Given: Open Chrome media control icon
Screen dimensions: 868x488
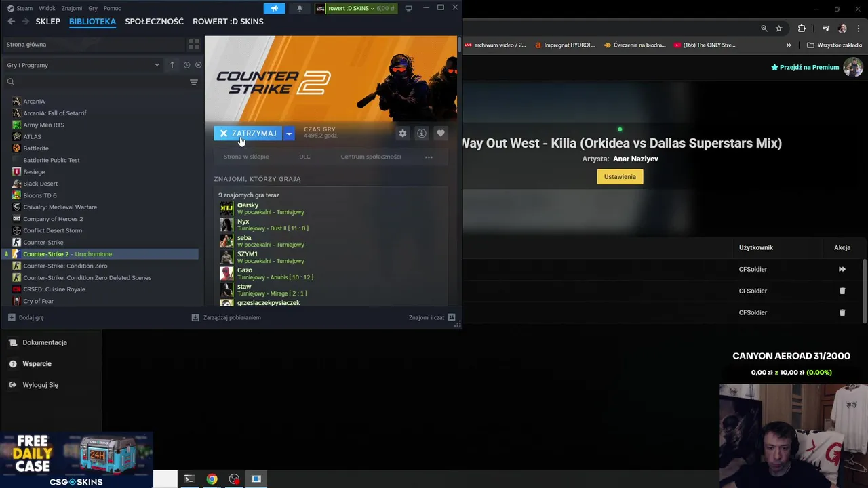Looking at the screenshot, I should (825, 28).
